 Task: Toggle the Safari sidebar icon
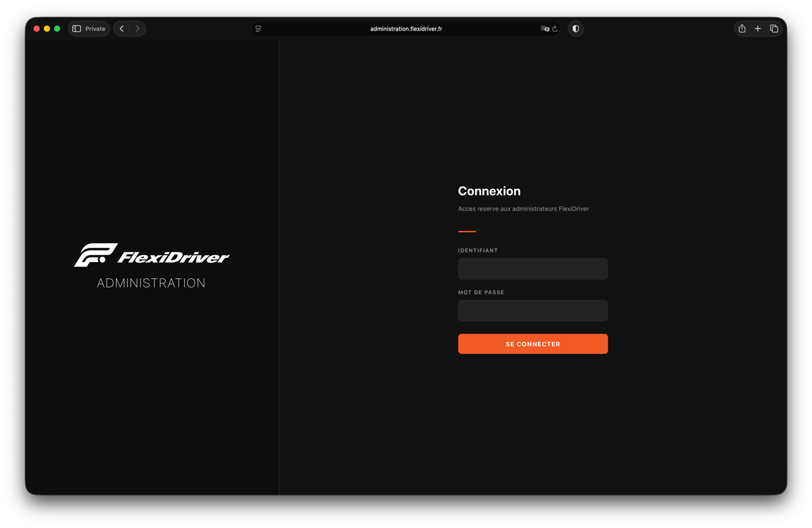pyautogui.click(x=76, y=28)
